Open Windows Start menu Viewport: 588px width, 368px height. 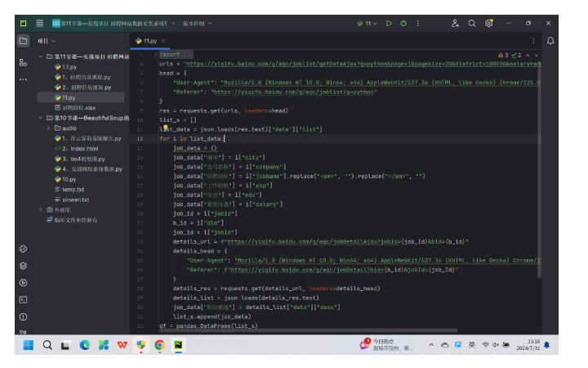29,345
